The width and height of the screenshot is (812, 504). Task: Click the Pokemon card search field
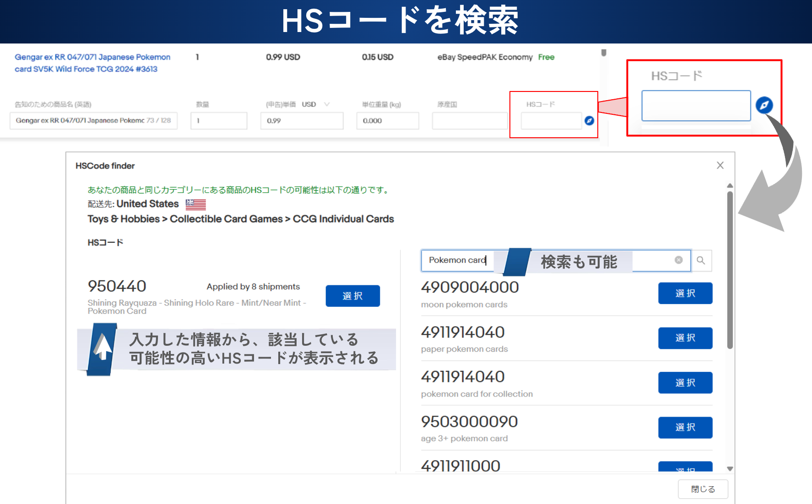[458, 260]
